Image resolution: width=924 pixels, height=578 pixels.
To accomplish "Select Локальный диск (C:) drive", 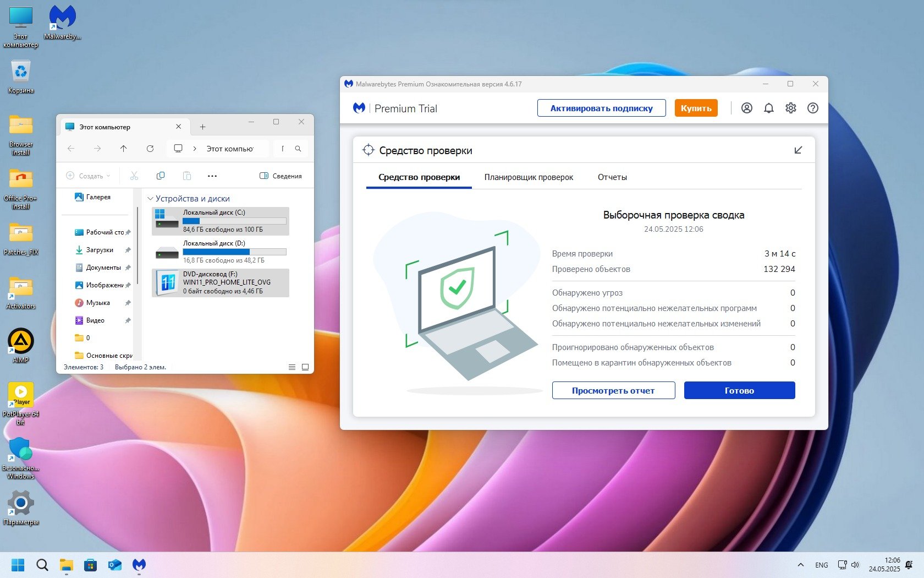I will point(221,221).
